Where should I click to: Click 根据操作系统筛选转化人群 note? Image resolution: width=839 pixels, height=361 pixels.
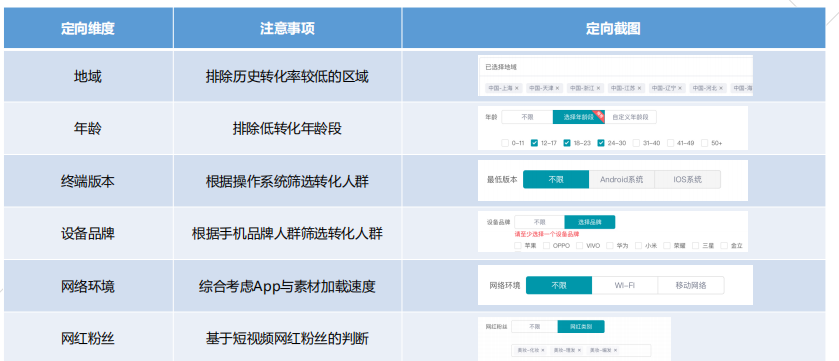(x=287, y=181)
